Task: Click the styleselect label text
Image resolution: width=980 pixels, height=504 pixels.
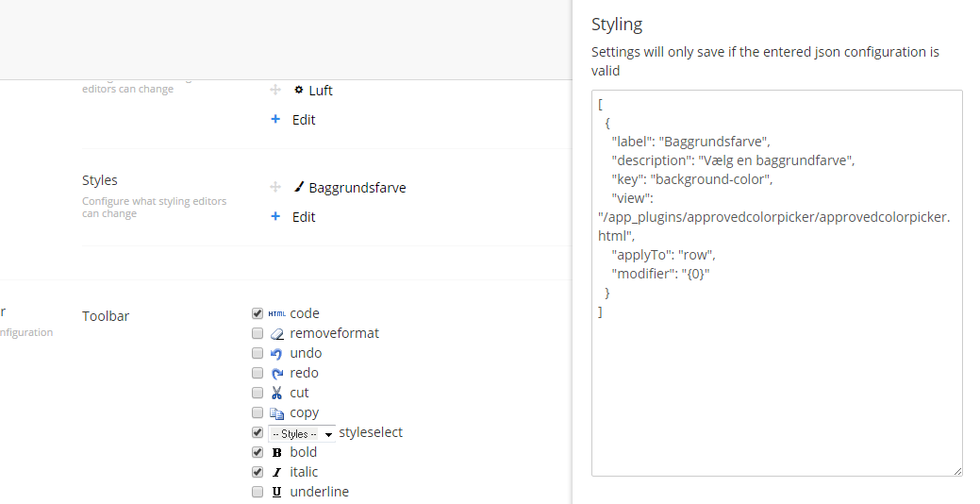Action: pos(371,432)
